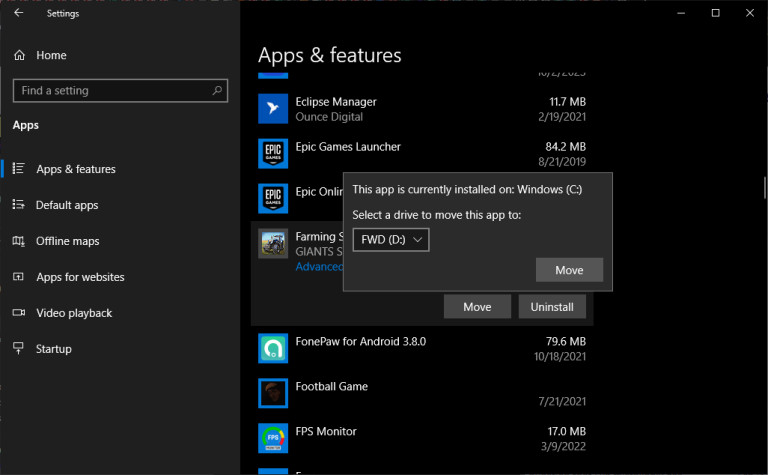Click the search magnifier icon
Image resolution: width=768 pixels, height=475 pixels.
[x=217, y=91]
